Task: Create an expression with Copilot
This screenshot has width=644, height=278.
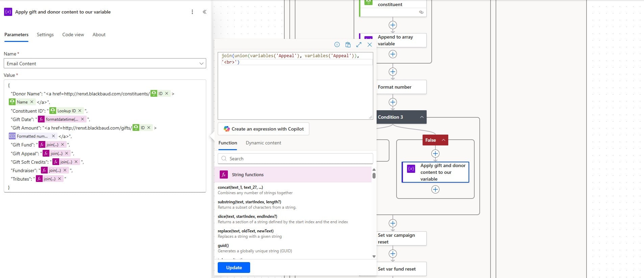Action: [263, 129]
